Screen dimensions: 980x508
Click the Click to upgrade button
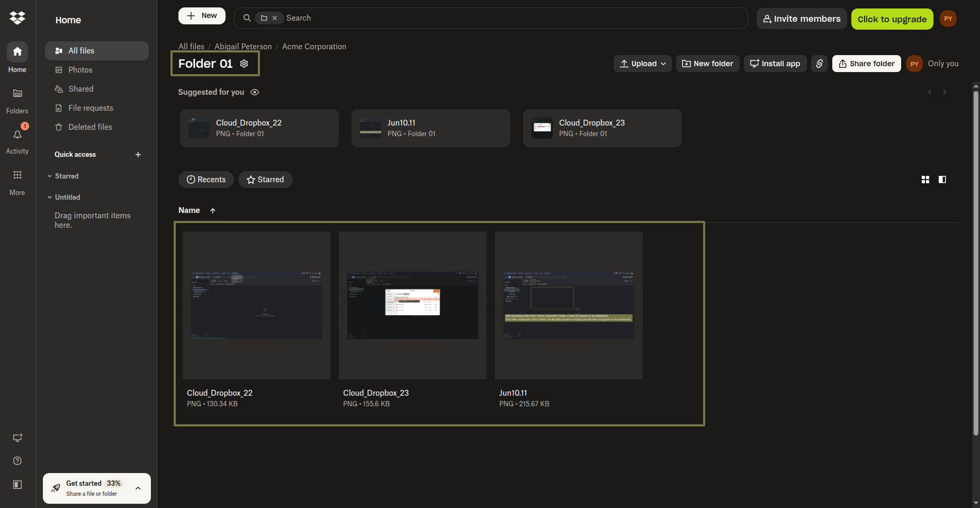(x=892, y=19)
